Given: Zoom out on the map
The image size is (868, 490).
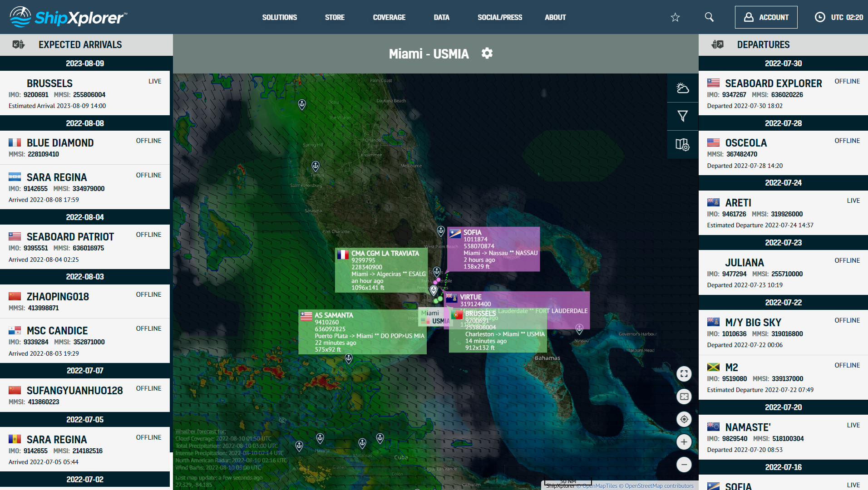Looking at the screenshot, I should pyautogui.click(x=684, y=465).
